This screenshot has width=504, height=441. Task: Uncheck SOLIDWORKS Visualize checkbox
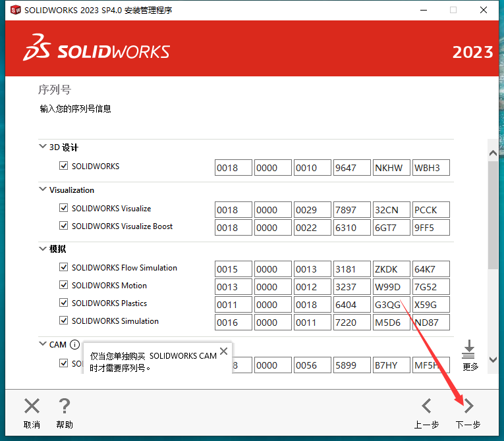tap(64, 208)
